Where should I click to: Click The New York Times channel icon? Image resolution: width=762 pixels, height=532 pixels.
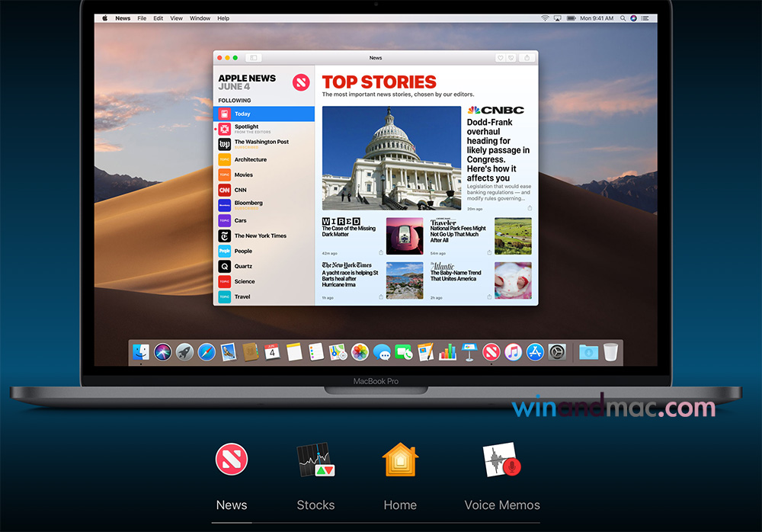tap(226, 236)
